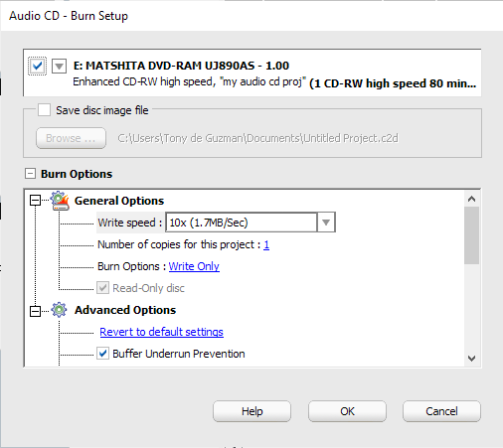Open the Write Only burn options link

tap(194, 266)
